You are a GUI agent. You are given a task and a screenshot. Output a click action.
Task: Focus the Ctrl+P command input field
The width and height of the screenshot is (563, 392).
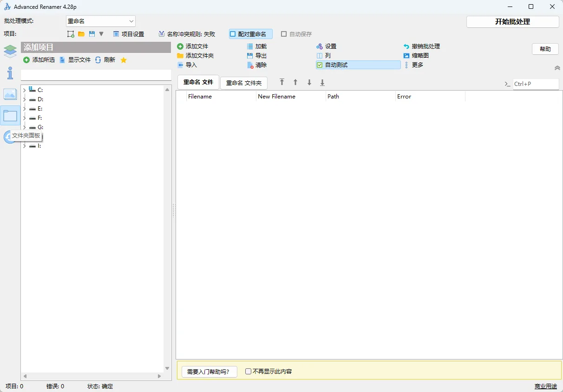coord(536,84)
